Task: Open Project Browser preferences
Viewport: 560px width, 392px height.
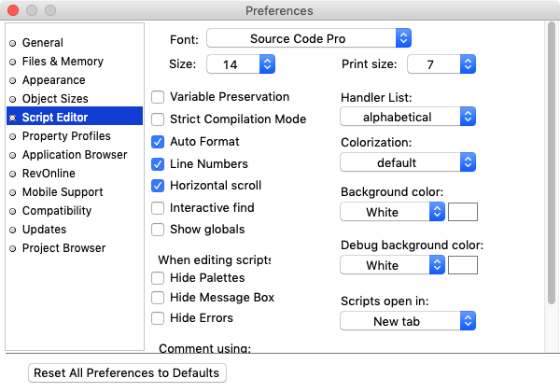Action: (x=63, y=248)
